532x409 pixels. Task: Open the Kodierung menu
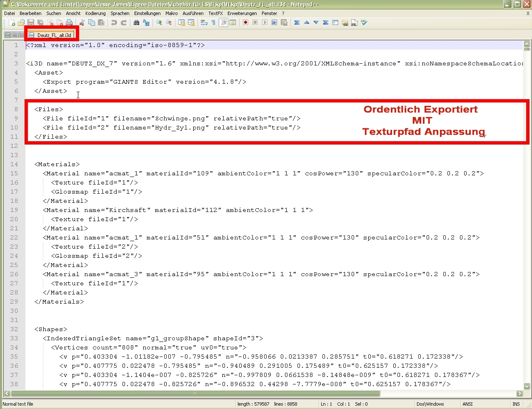click(96, 13)
